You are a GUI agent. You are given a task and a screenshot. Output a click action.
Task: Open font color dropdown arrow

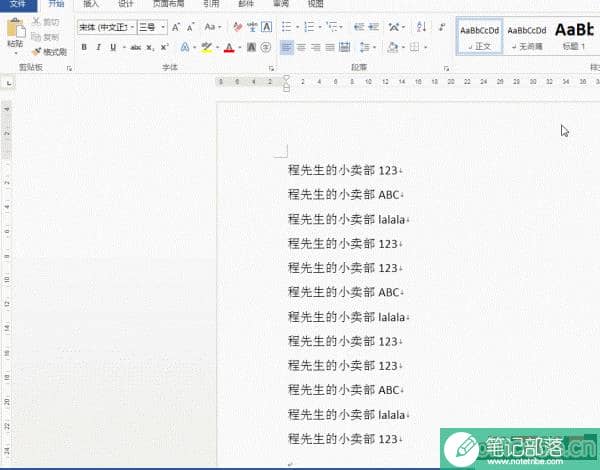pos(240,47)
